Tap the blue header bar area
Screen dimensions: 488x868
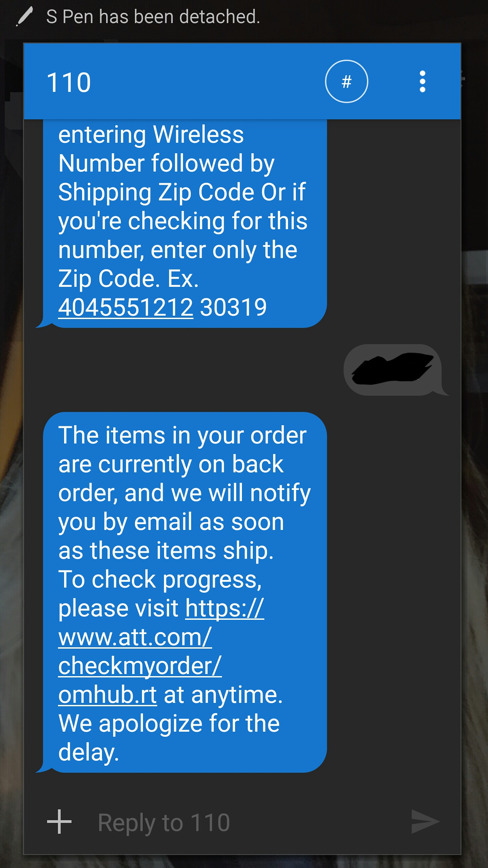pos(242,81)
